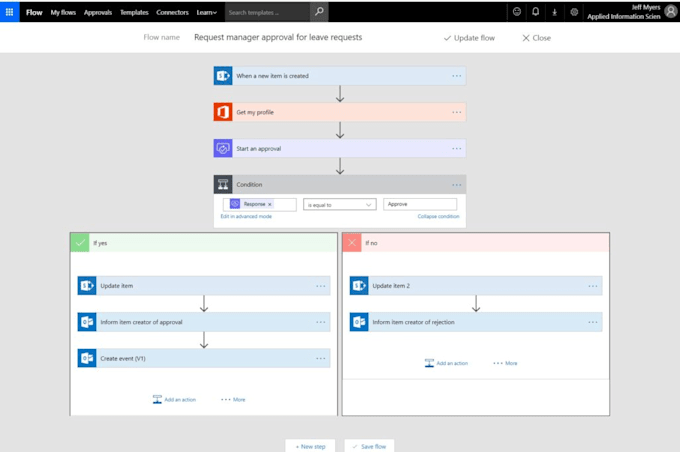Open the settings gear icon
680x452 pixels.
(574, 12)
